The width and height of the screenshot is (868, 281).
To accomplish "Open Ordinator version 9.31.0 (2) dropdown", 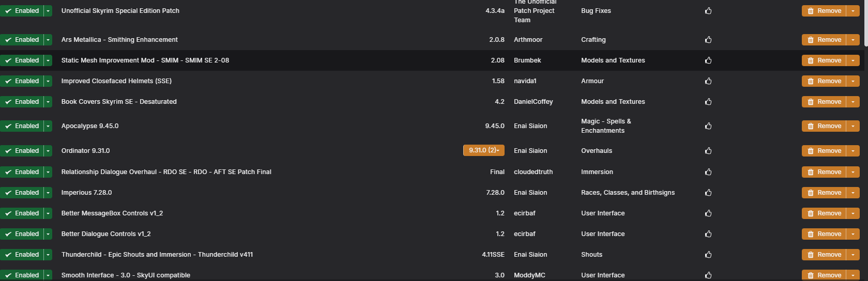I will tap(484, 150).
